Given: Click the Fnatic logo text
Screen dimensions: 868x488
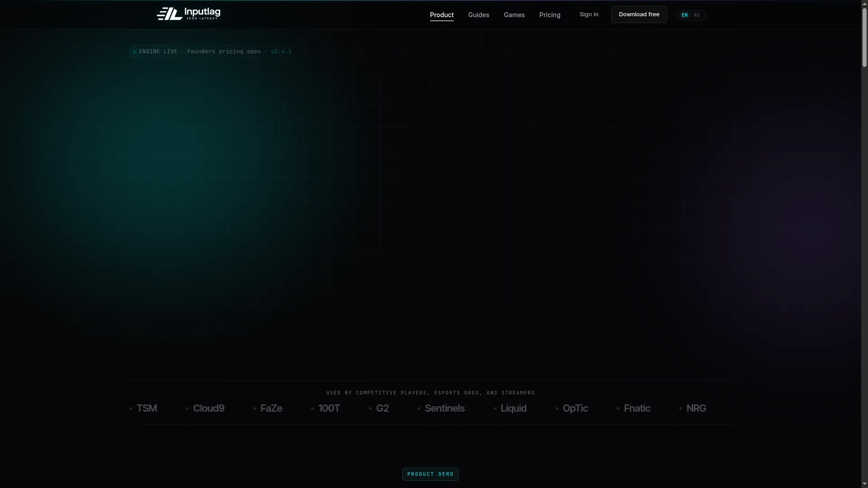Looking at the screenshot, I should click(637, 408).
